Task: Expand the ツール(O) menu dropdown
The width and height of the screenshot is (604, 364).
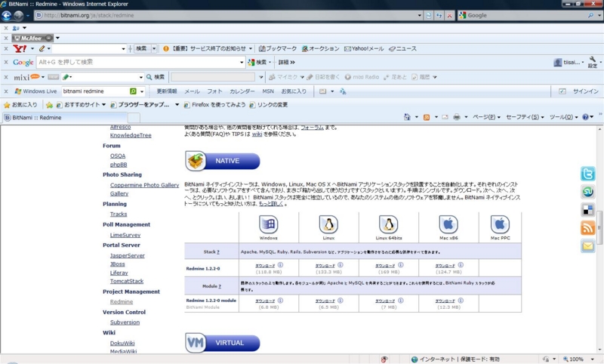Action: [x=576, y=118]
